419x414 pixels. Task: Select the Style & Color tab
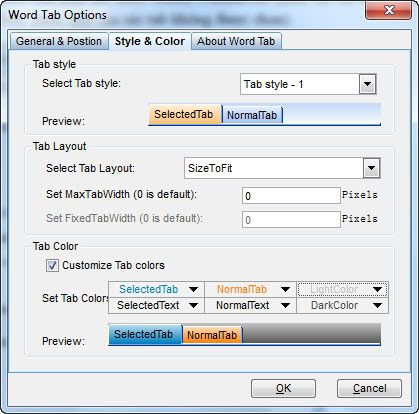tap(150, 41)
